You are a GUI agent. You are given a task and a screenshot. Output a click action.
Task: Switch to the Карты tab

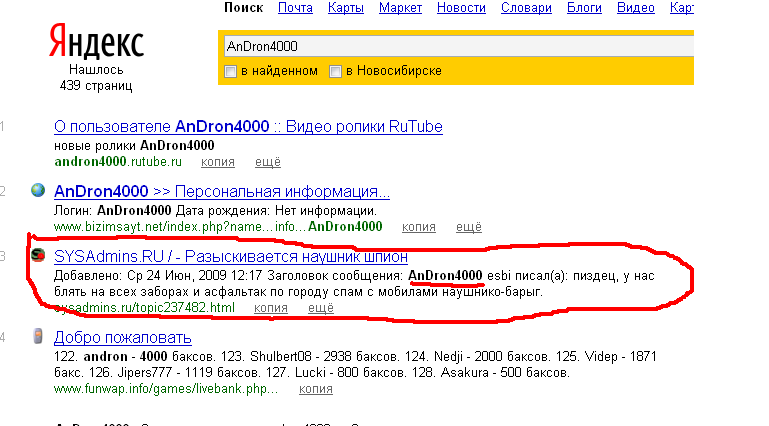[346, 8]
